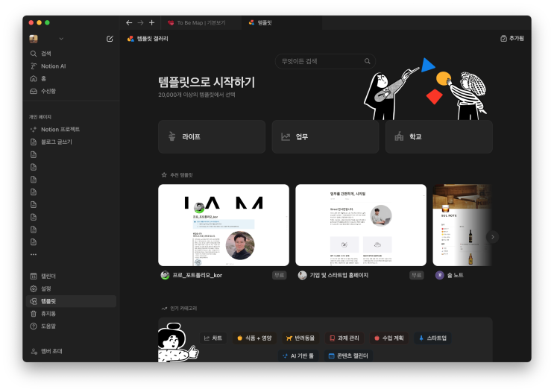Open the workspace switcher chevron
Viewport: 554px width, 392px height.
click(61, 39)
